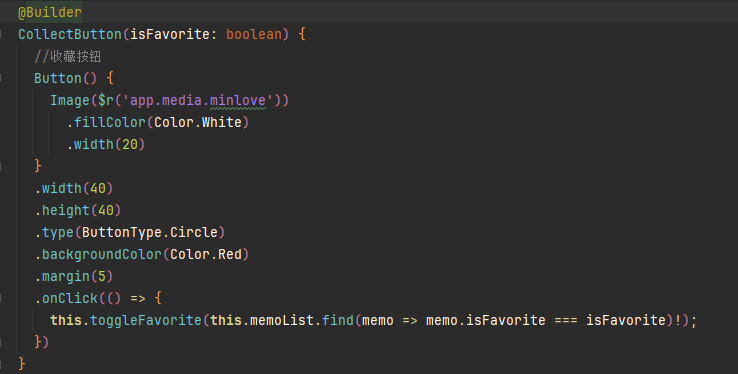
Task: Click the Chinese comment line
Action: [x=68, y=56]
